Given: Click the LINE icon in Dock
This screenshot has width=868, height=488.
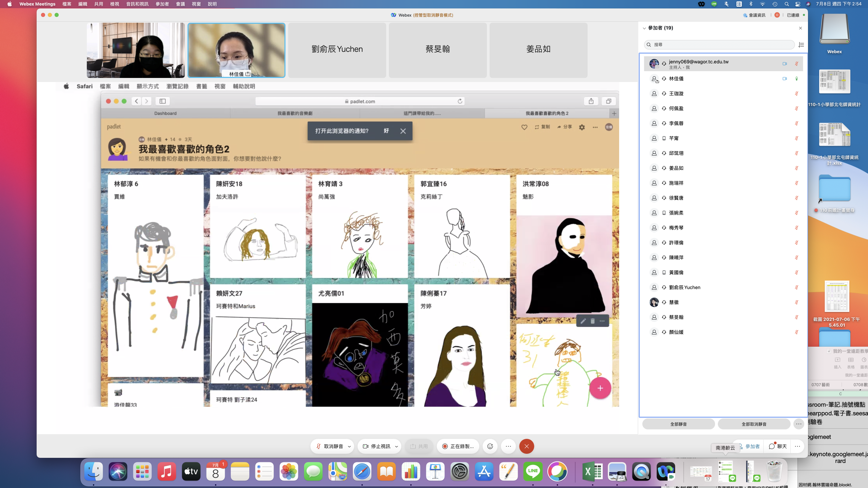Looking at the screenshot, I should [x=533, y=472].
